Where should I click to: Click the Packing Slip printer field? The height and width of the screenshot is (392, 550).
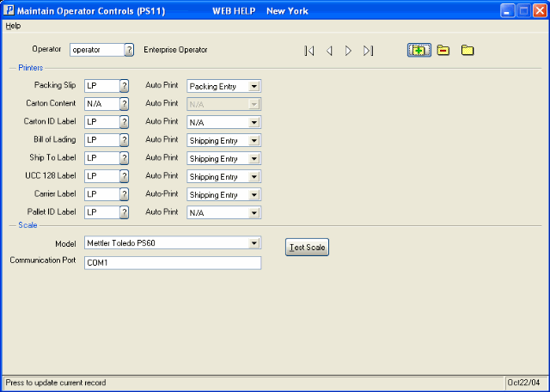tap(102, 86)
